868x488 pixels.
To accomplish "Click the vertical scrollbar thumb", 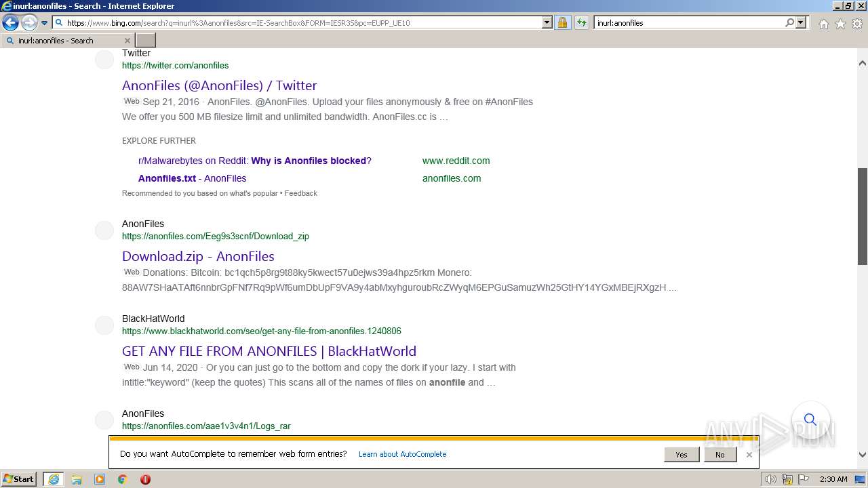I will [862, 216].
